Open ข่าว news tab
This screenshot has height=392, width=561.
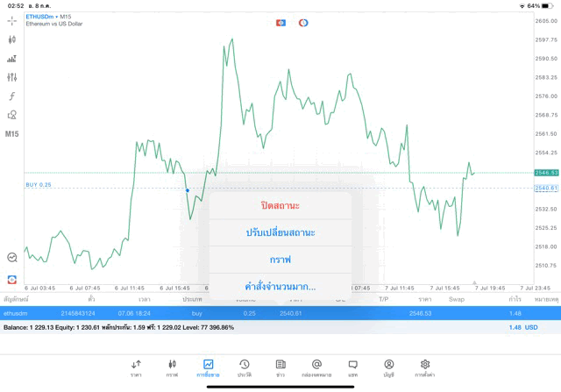pyautogui.click(x=280, y=367)
